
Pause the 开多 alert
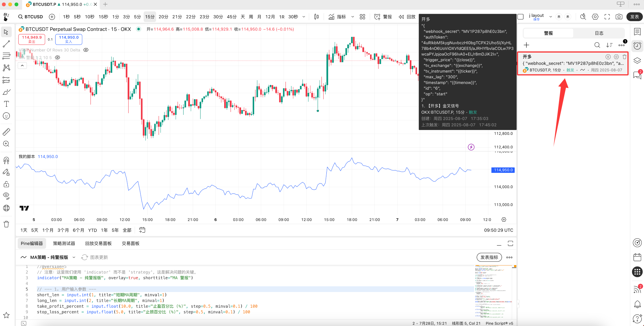point(608,57)
